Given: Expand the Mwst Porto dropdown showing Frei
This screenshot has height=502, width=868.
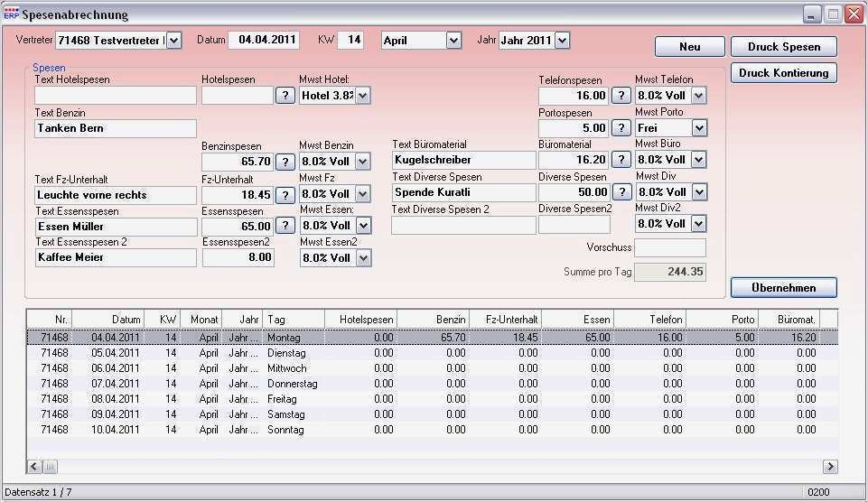Looking at the screenshot, I should point(698,128).
